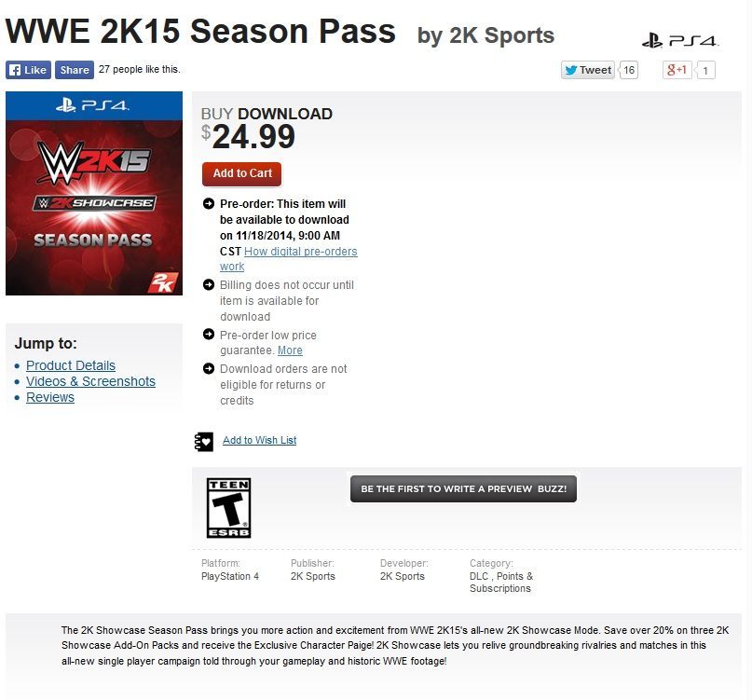This screenshot has width=752, height=700.
Task: Click the wish list notebook icon
Action: click(x=204, y=441)
